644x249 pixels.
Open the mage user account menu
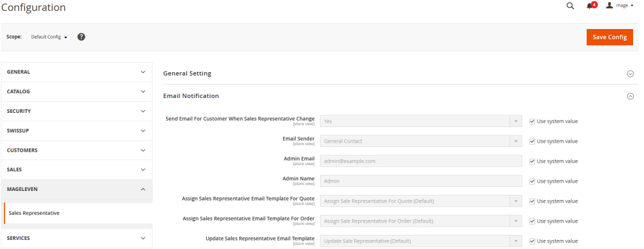[620, 5]
